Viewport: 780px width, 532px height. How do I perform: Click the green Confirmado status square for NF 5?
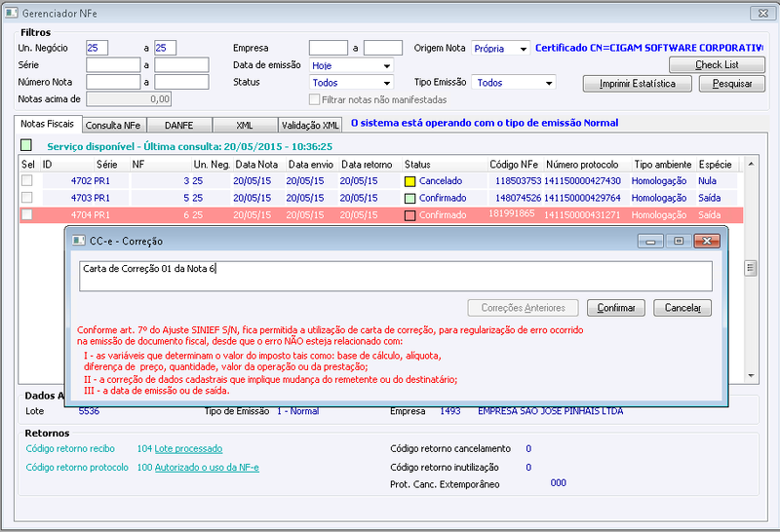point(409,199)
